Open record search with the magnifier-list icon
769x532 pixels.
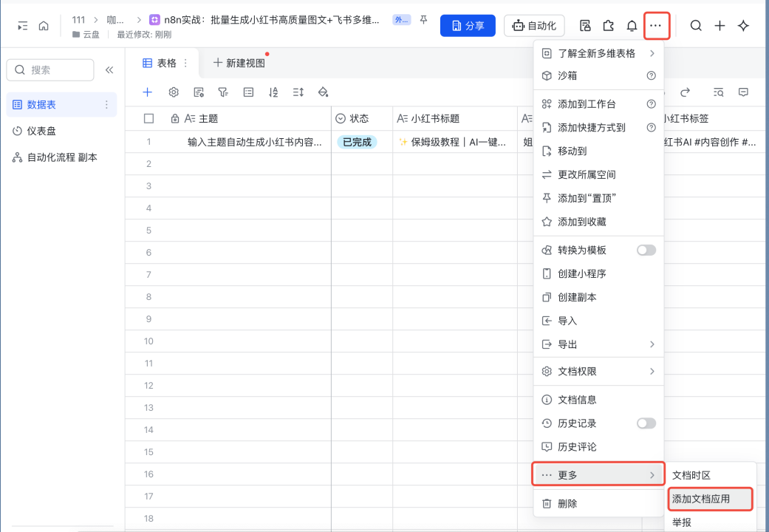[x=719, y=92]
